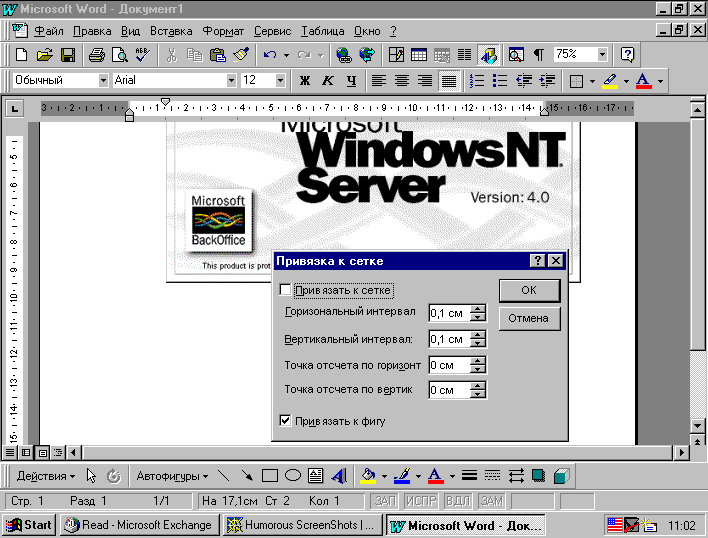708x538 pixels.
Task: Toggle bold Ж formatting
Action: [305, 81]
